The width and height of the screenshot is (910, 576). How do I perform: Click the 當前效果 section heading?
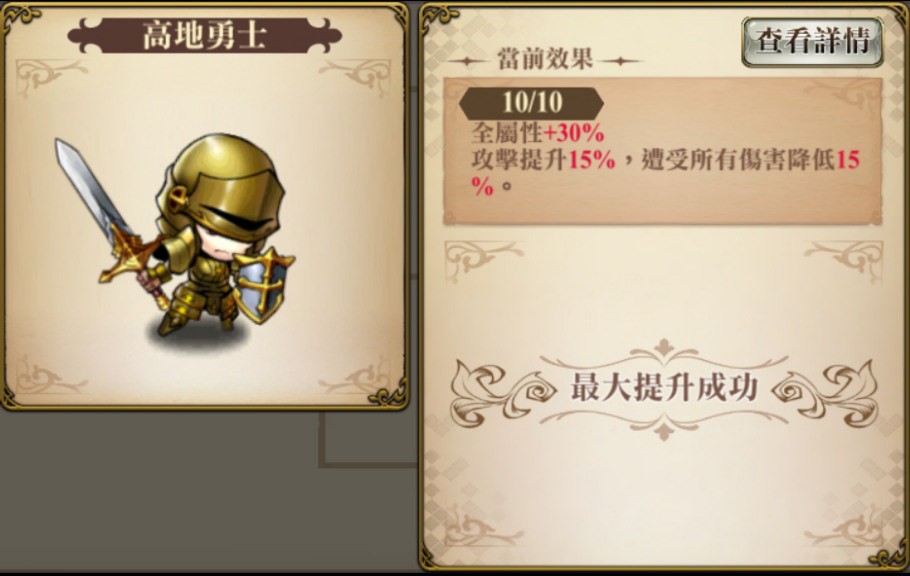(546, 60)
